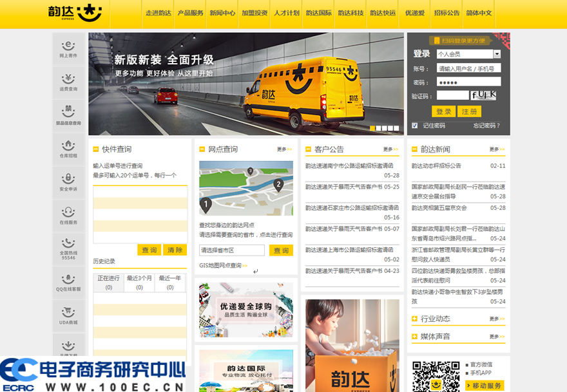The width and height of the screenshot is (567, 392).
Task: Open the 韵达国际 promo banner
Action: (246, 371)
